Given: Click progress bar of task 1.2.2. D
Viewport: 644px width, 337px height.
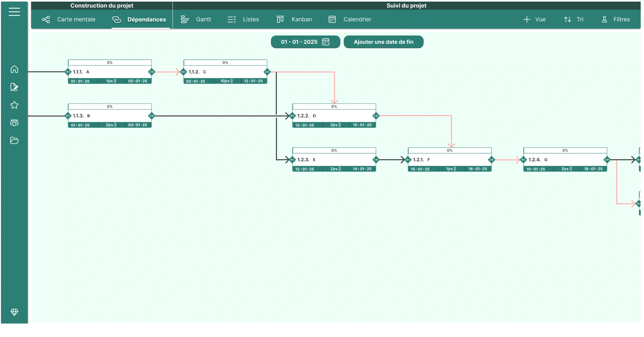Looking at the screenshot, I should pos(334,106).
